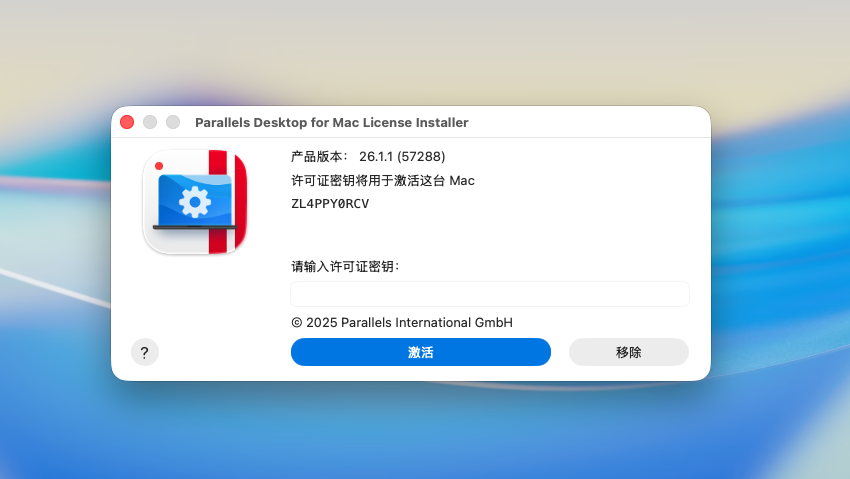The width and height of the screenshot is (850, 479).
Task: Click the 许可证密钥将用于激活这台 Mac text
Action: pyautogui.click(x=382, y=181)
